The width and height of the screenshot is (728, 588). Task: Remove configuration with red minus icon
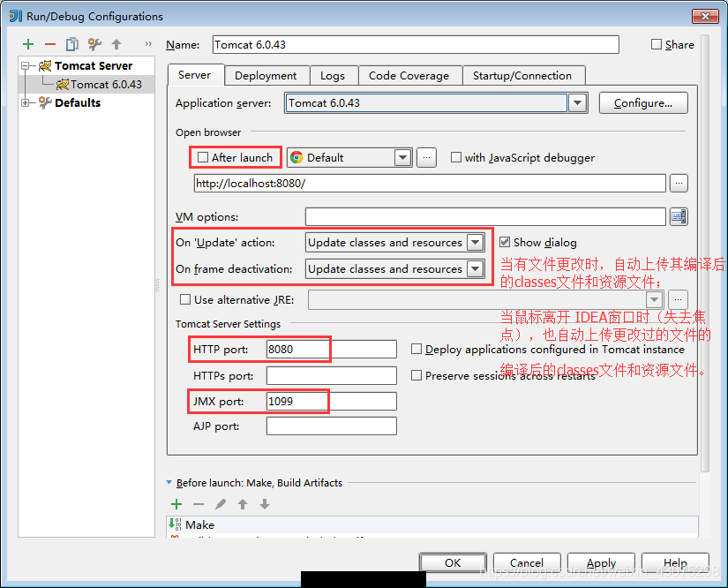[x=50, y=45]
